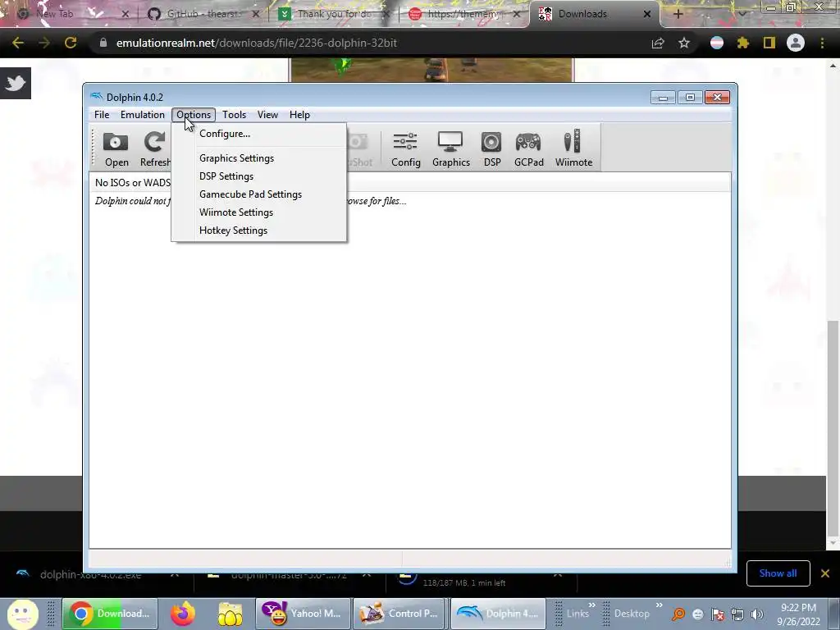Image resolution: width=840 pixels, height=630 pixels.
Task: Select Wiimote Settings menu entry
Action: tap(259, 212)
